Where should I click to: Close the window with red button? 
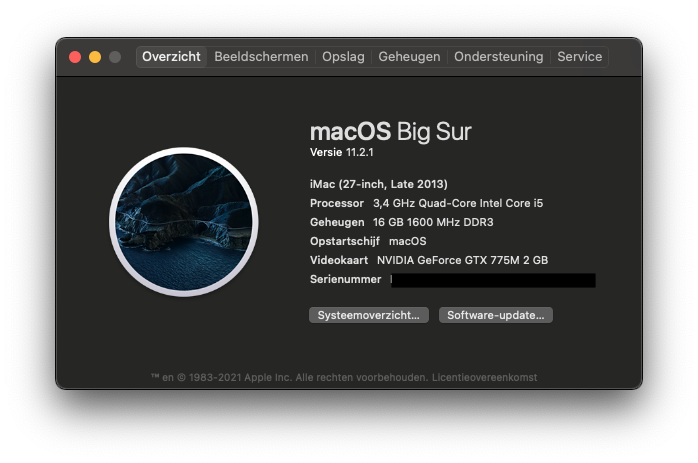point(75,57)
